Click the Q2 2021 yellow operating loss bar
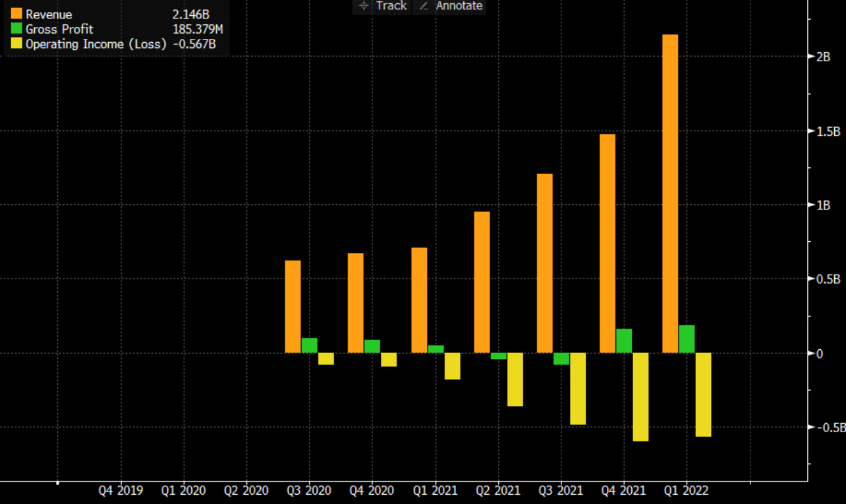This screenshot has height=504, width=846. pyautogui.click(x=515, y=379)
